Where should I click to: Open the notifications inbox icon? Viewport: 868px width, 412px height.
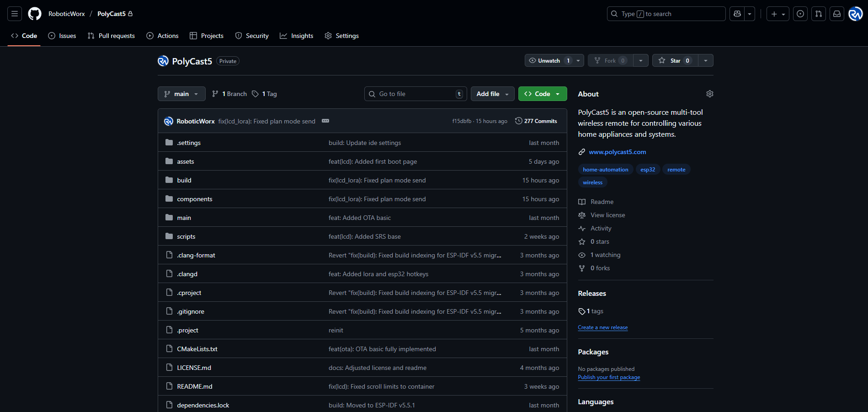[836, 14]
